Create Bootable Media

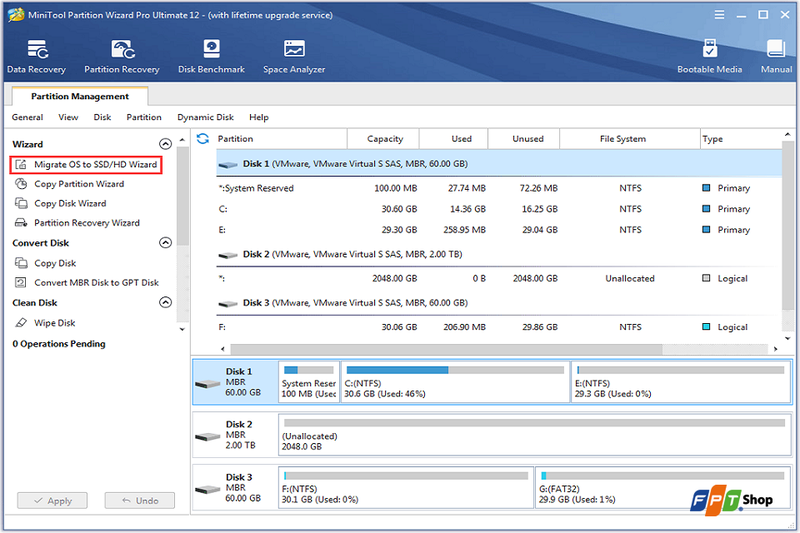click(709, 56)
